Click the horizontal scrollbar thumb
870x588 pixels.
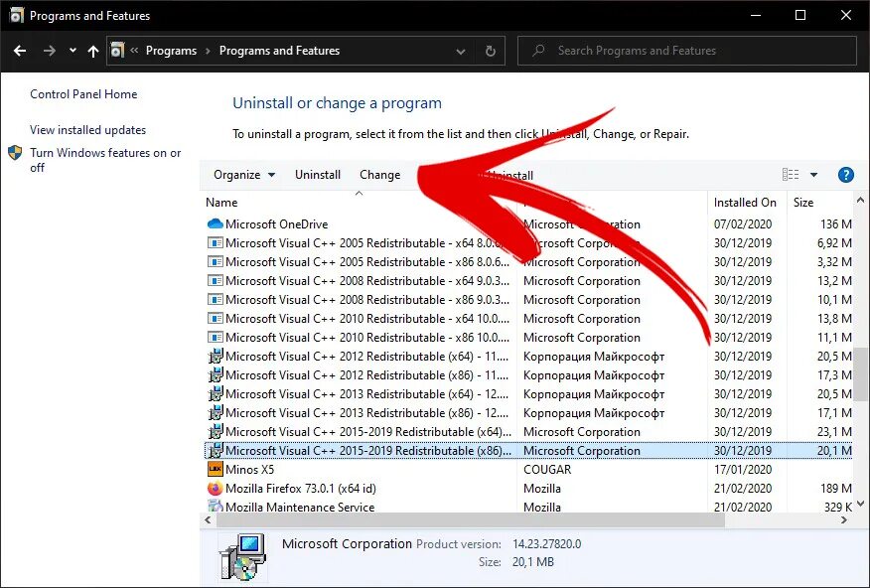[471, 520]
